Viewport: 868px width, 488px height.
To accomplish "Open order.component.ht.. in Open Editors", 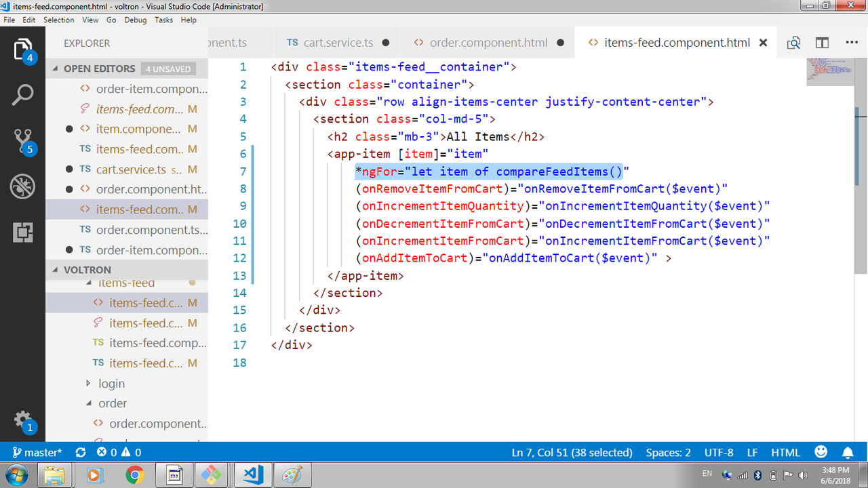I will 127,189.
